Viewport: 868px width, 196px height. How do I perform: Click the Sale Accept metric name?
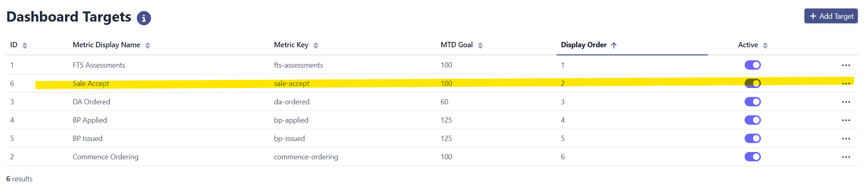pyautogui.click(x=91, y=84)
